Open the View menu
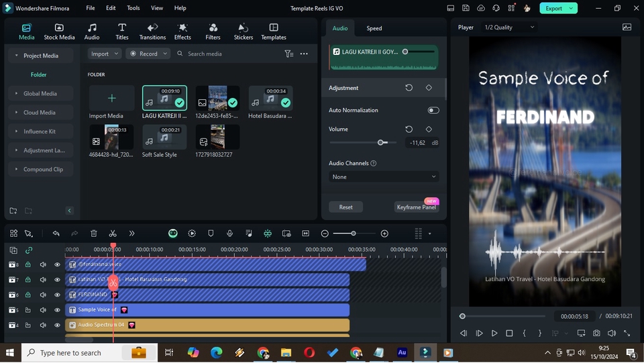Screen dimensions: 644x363 (156, 8)
